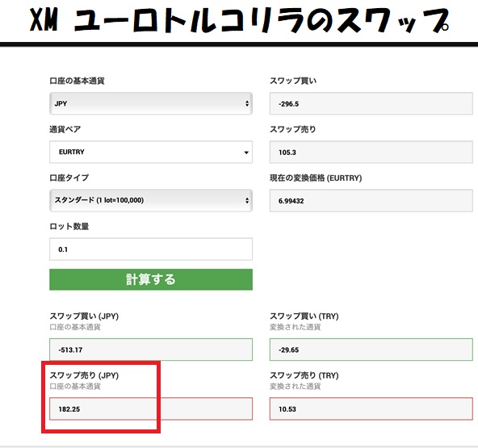
Task: Click the swap long JPY result -513.17
Action: pos(151,350)
